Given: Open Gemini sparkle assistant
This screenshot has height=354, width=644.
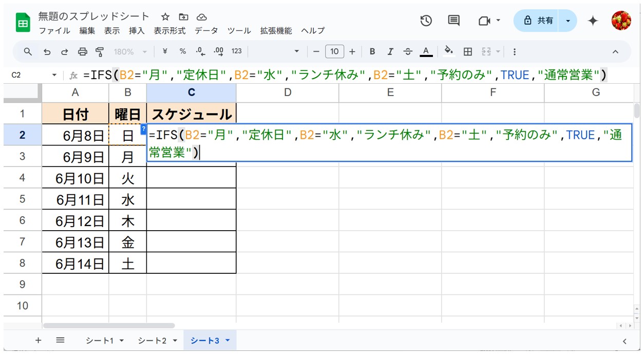Looking at the screenshot, I should coord(593,21).
